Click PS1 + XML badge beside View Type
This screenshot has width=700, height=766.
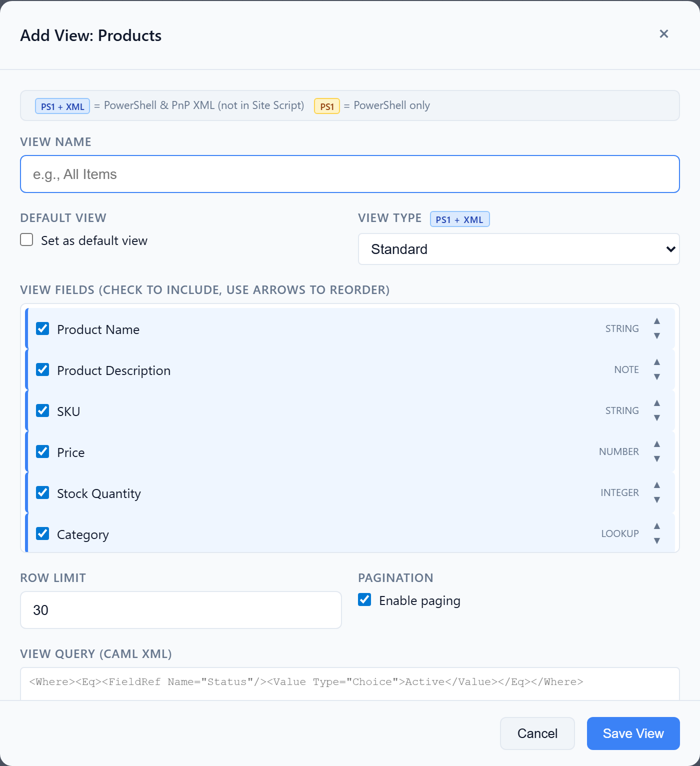click(460, 219)
